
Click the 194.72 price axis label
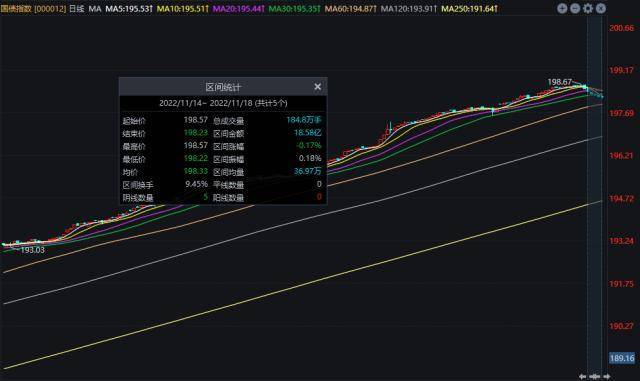click(x=622, y=198)
